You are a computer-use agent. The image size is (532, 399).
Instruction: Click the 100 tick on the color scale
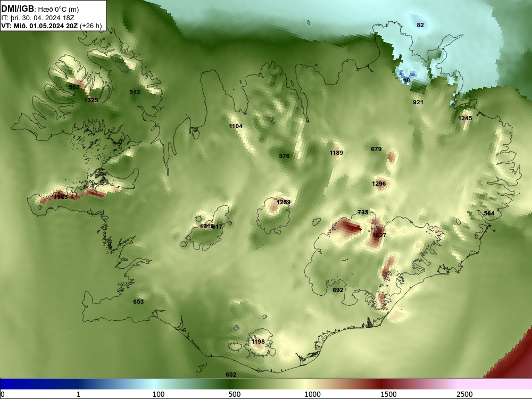[158, 394]
